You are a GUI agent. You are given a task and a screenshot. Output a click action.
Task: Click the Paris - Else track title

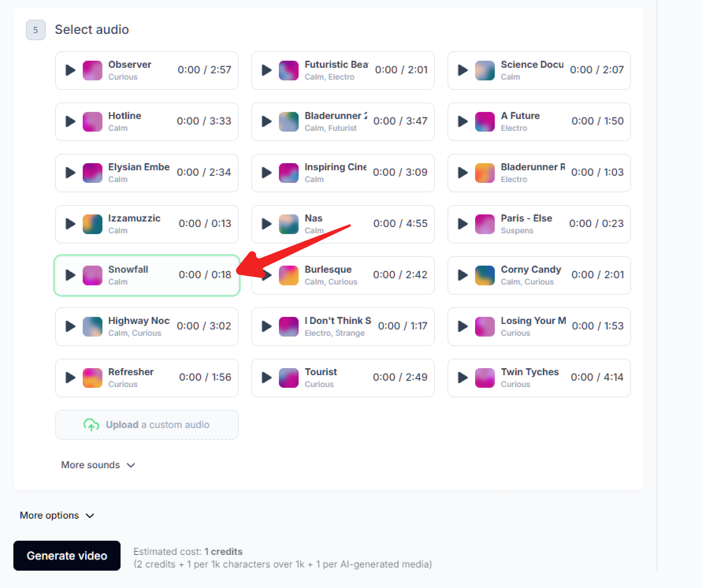pos(526,218)
